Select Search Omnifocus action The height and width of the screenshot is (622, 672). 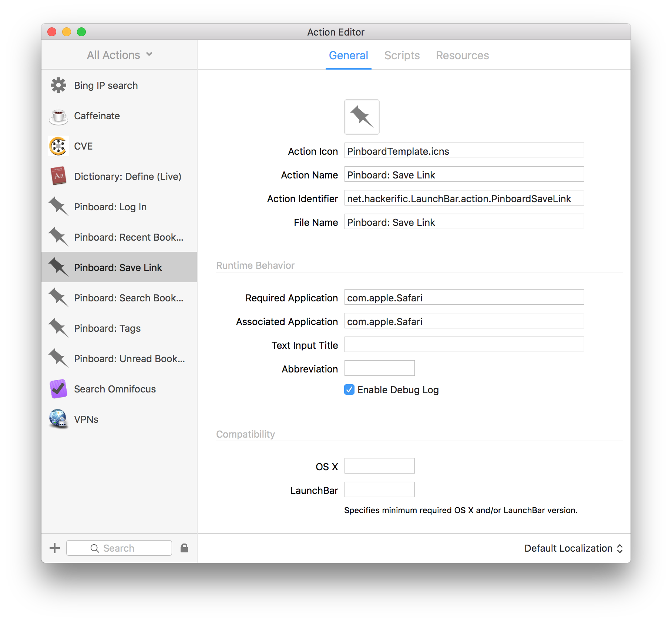(119, 389)
